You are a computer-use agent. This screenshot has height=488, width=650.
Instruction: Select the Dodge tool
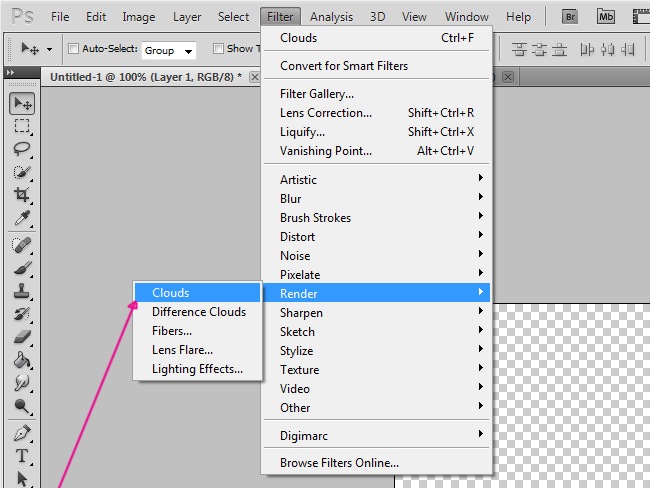coord(22,406)
